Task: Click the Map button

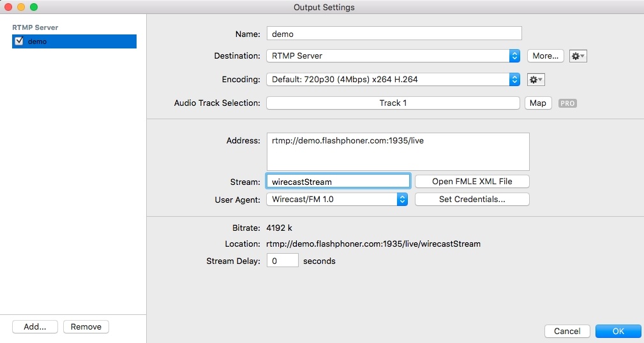Action: [x=538, y=103]
